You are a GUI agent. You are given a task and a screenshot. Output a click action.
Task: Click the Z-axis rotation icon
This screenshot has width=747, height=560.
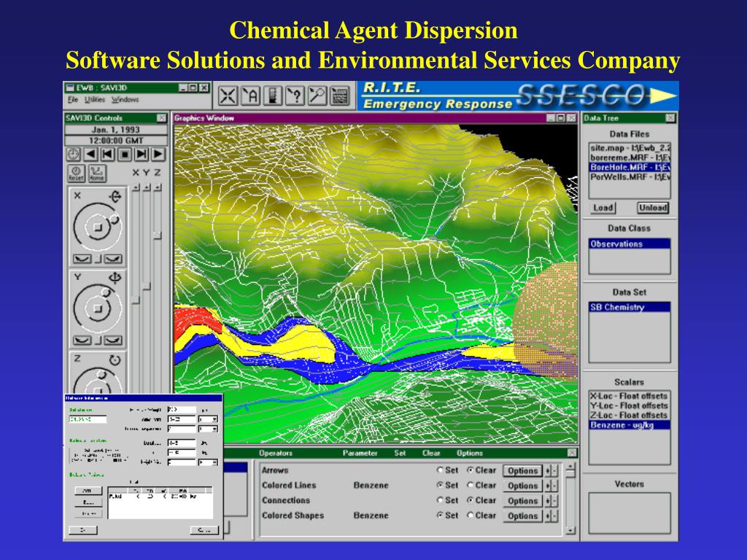tap(115, 360)
